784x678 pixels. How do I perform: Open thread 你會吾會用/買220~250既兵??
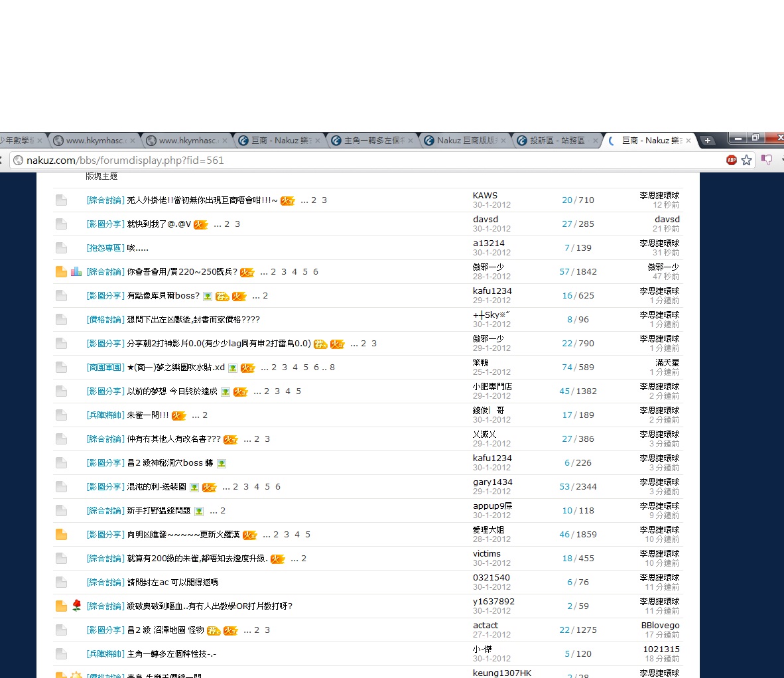182,272
